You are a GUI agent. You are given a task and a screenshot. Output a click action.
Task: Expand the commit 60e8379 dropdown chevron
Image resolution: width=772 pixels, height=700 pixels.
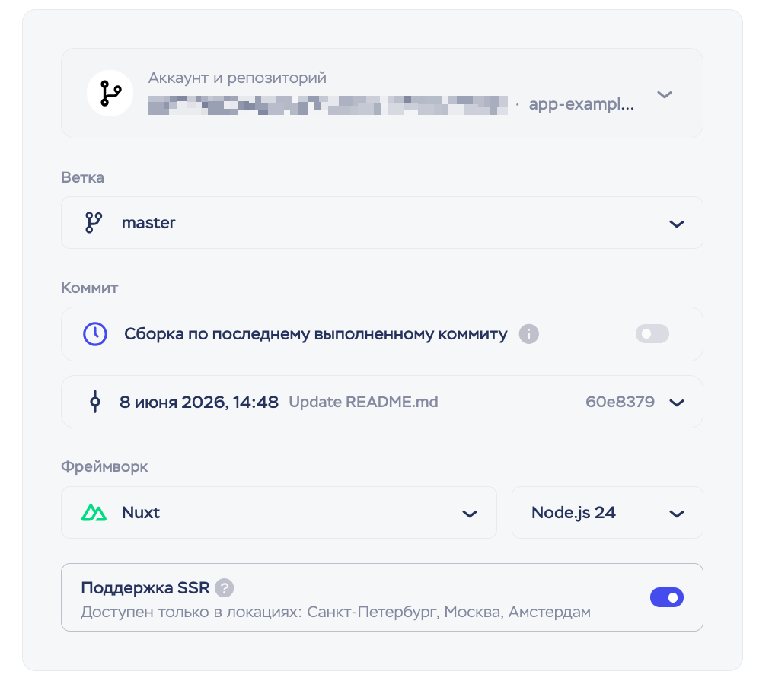pos(677,403)
